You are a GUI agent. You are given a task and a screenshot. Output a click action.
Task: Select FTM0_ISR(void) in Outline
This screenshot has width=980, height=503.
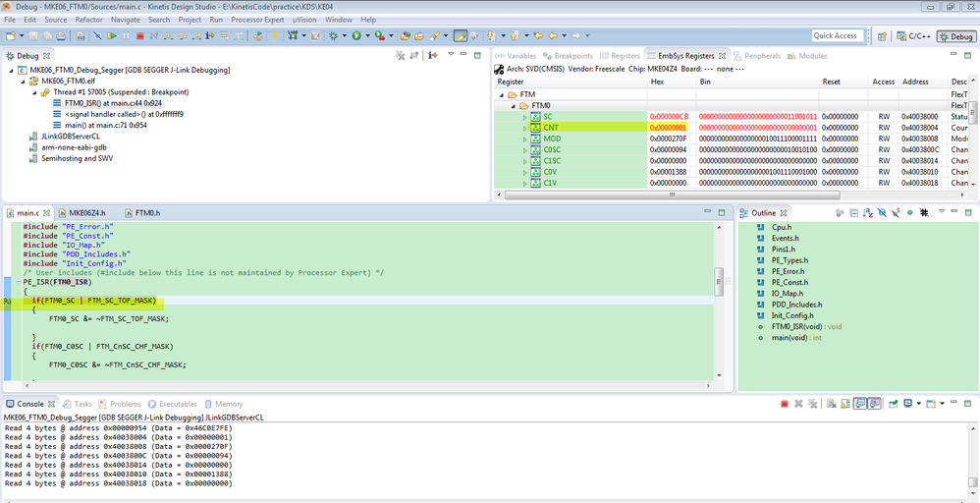coord(800,326)
